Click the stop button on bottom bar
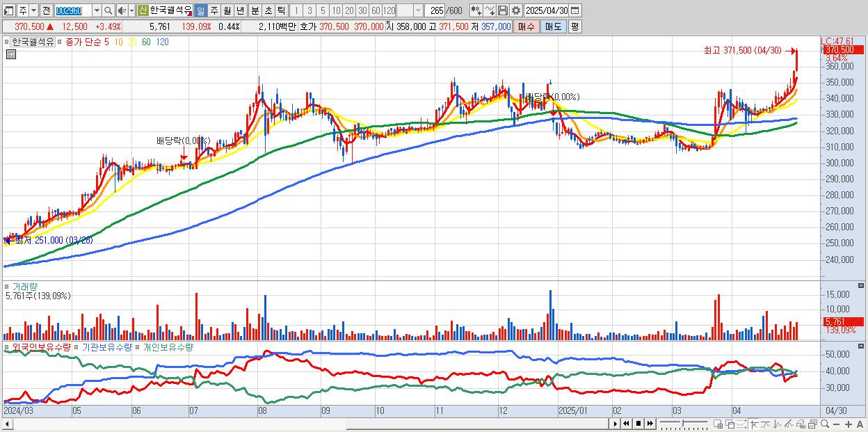868x432 pixels. (x=638, y=424)
